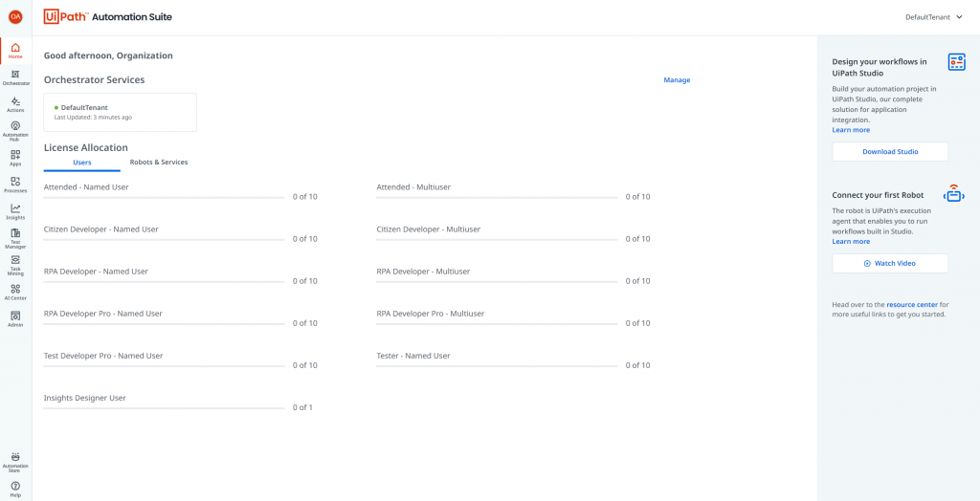Expand the DefaultTenant dropdown
The height and width of the screenshot is (501, 980).
pos(934,17)
